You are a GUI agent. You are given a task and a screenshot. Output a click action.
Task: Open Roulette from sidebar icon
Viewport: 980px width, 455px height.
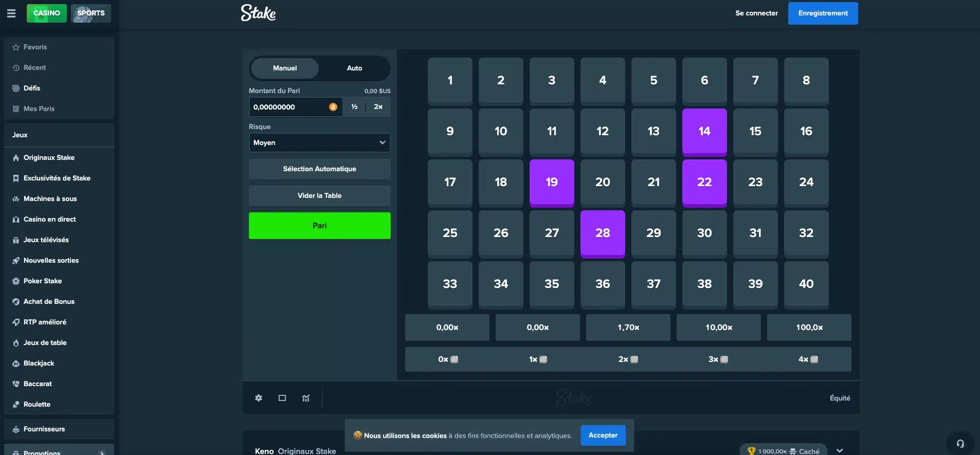16,405
